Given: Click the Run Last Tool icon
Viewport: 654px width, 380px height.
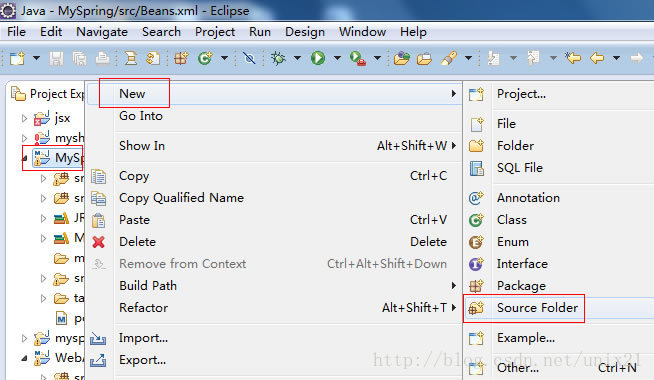Looking at the screenshot, I should click(358, 58).
